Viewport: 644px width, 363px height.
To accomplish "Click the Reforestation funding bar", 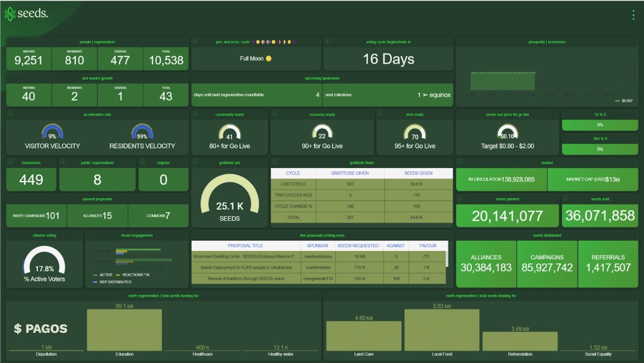I will point(520,341).
